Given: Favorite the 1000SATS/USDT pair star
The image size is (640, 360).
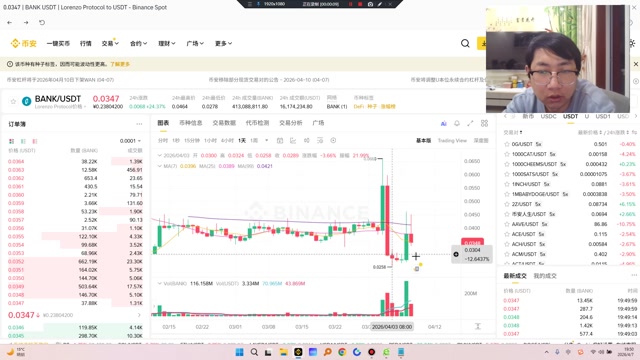Looking at the screenshot, I should coord(507,174).
